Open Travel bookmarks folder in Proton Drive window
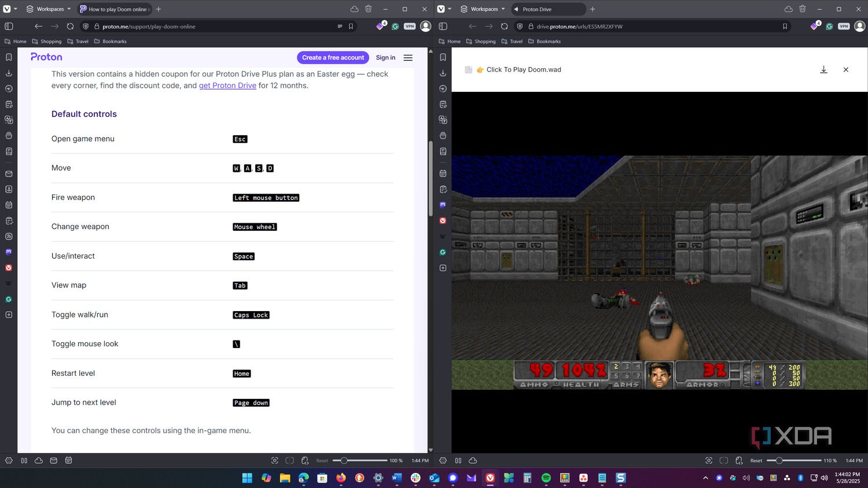The image size is (868, 488). (x=512, y=41)
